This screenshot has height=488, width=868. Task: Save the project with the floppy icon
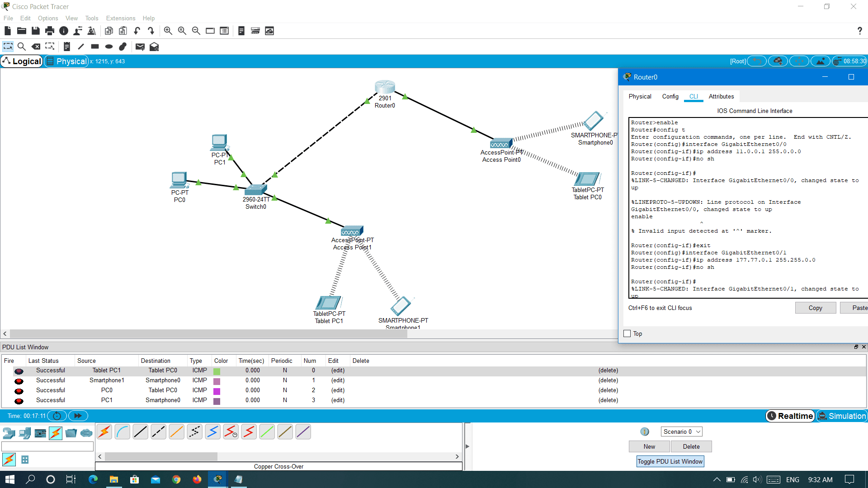[36, 31]
